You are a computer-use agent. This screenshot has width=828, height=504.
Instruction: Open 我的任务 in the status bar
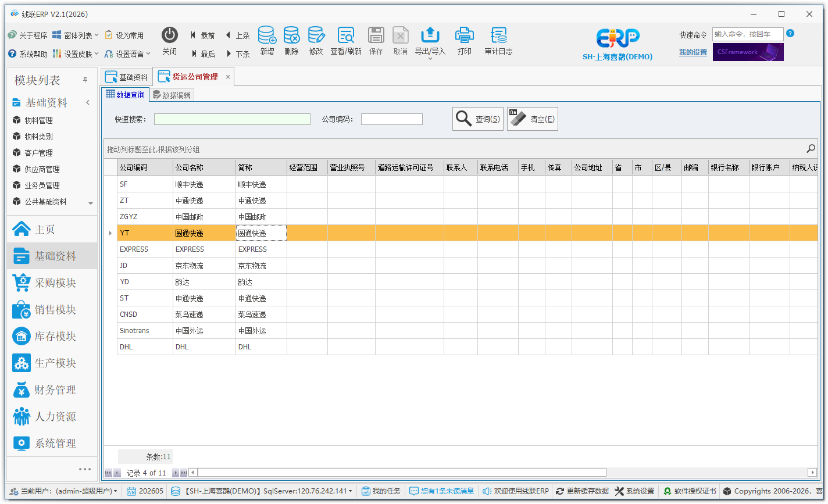tap(381, 491)
